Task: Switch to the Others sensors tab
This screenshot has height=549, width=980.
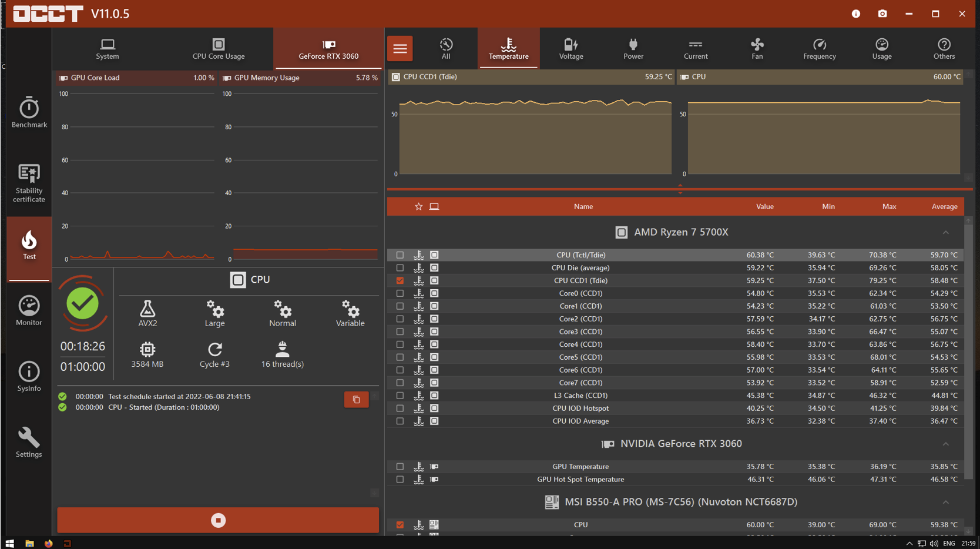Action: click(x=944, y=49)
